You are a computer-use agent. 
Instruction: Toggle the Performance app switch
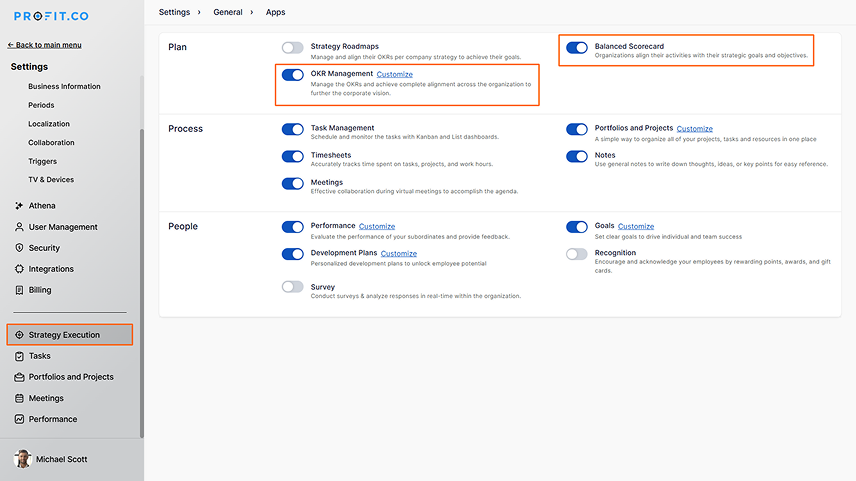pyautogui.click(x=293, y=227)
